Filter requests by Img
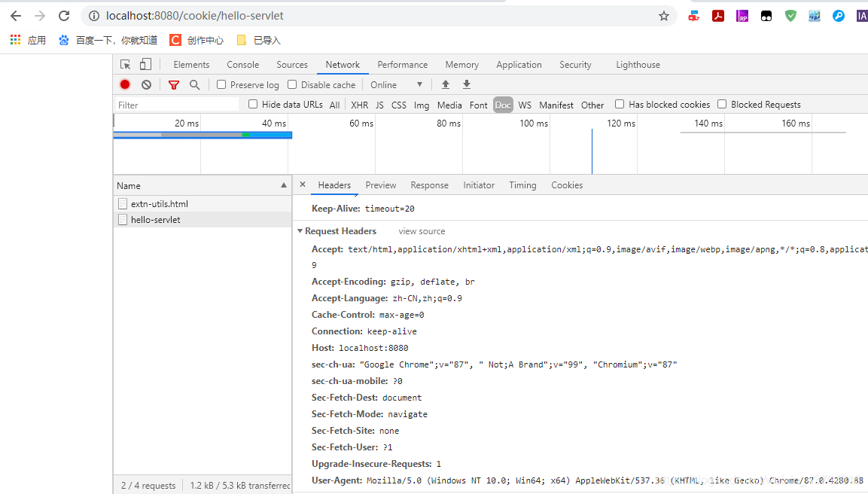This screenshot has height=494, width=868. [422, 105]
